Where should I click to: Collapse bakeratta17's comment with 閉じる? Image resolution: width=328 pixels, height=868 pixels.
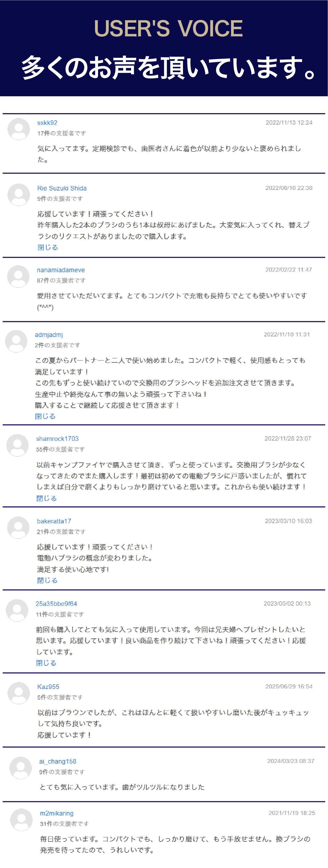pos(47,580)
